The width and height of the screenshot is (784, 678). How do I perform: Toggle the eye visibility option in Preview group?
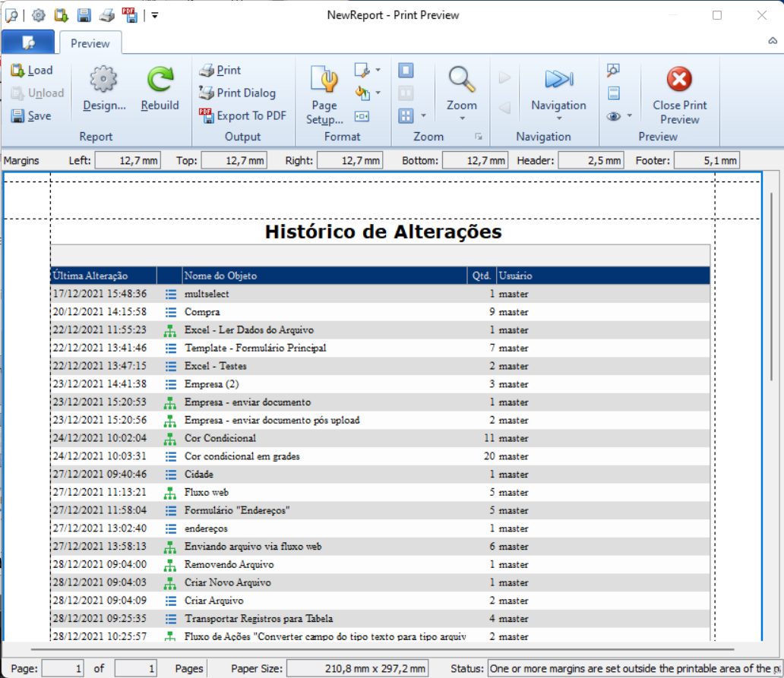(x=614, y=116)
